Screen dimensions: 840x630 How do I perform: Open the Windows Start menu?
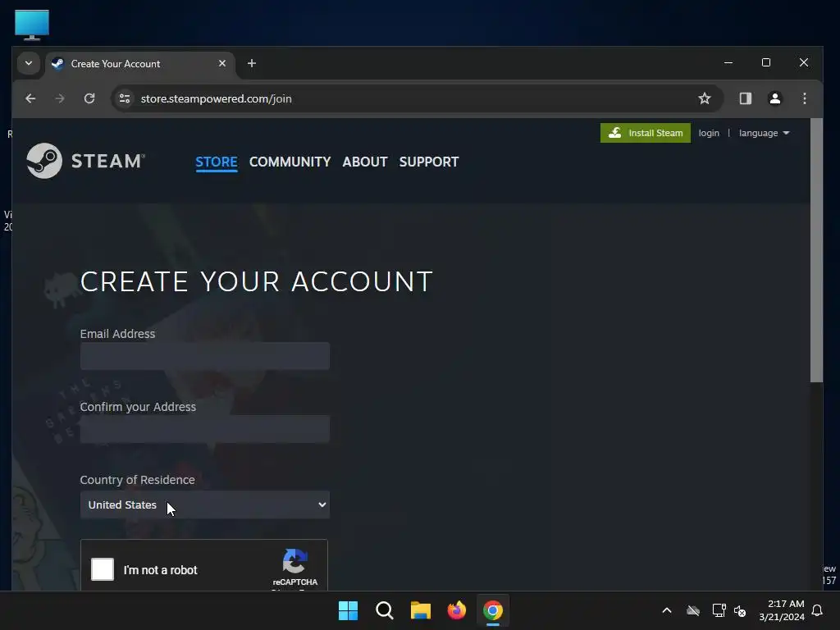(x=348, y=610)
